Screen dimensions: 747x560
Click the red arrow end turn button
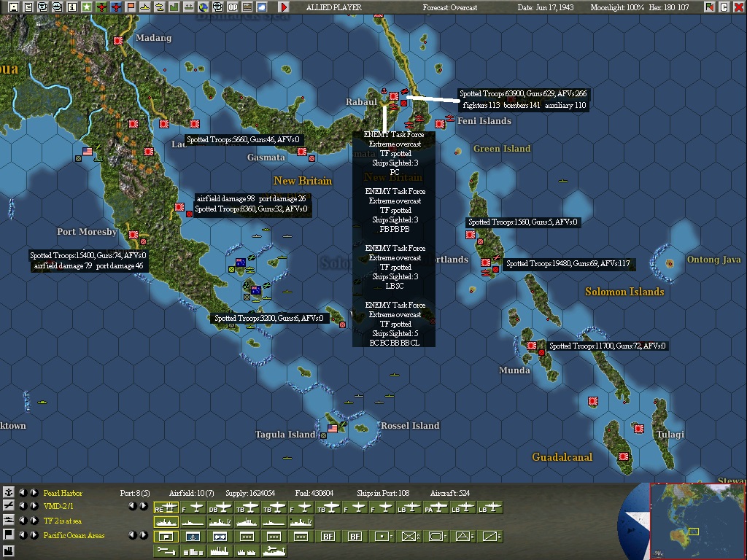pos(284,7)
